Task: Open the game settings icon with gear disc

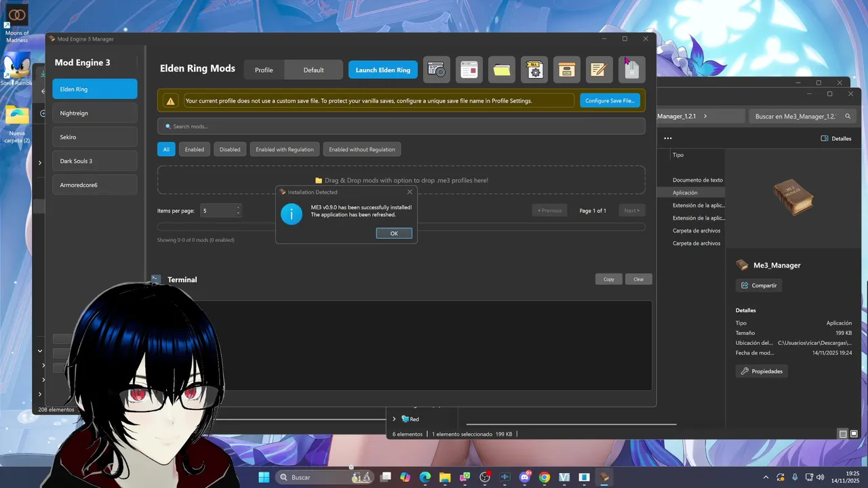Action: (437, 70)
